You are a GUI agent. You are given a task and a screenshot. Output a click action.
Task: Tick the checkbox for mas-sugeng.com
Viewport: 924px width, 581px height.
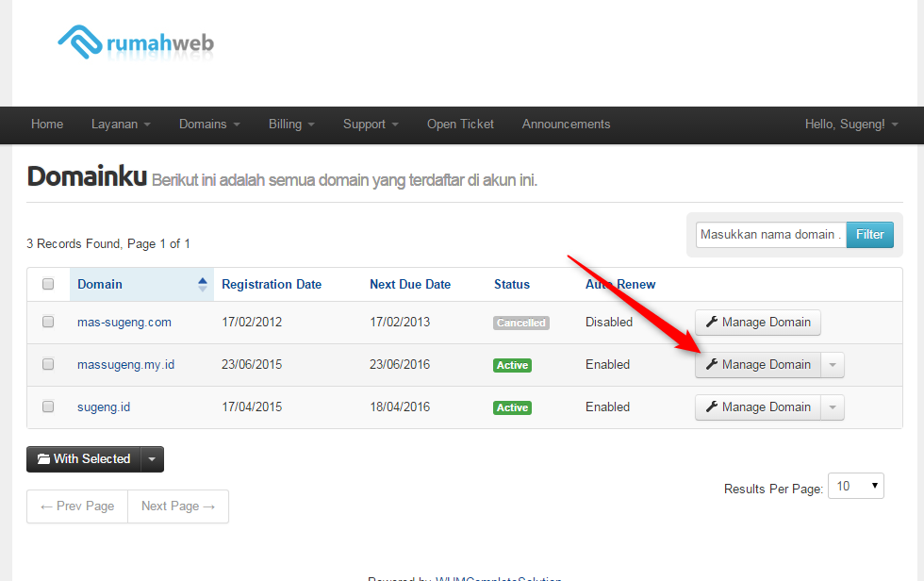(48, 322)
